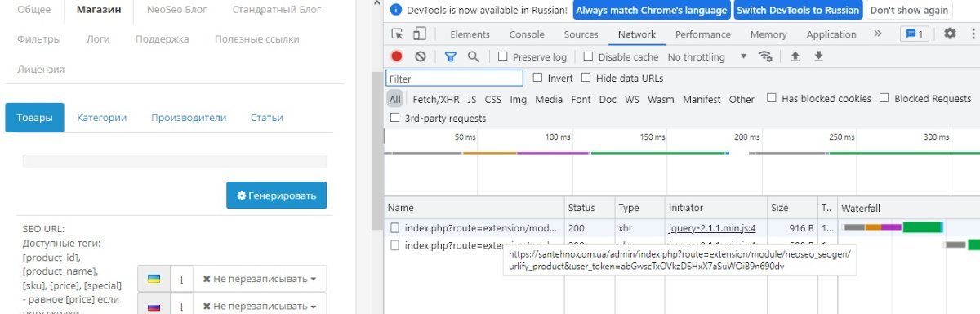
Task: Import HAR file upload arrow
Action: (795, 56)
